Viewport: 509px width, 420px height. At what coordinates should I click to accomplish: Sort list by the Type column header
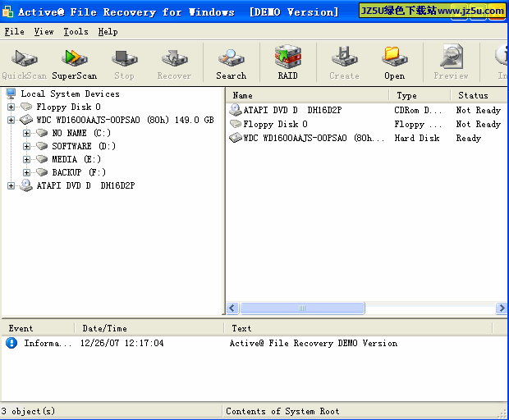420,95
